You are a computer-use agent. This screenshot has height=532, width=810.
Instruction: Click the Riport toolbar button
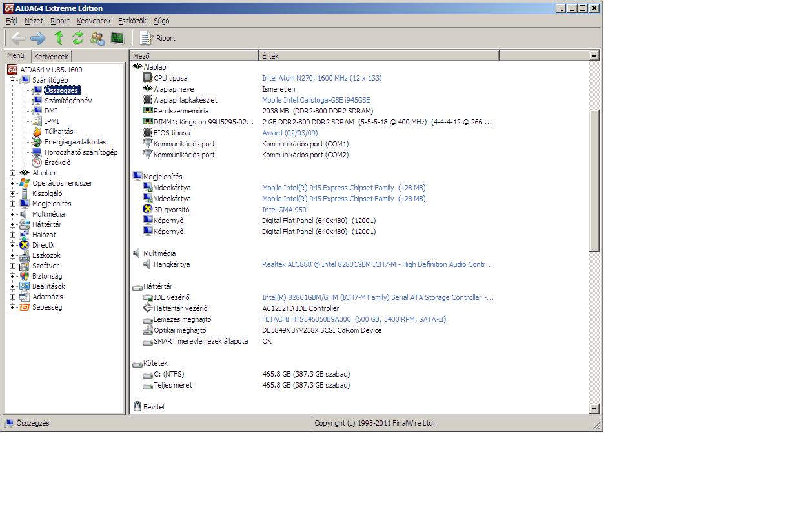(x=158, y=38)
